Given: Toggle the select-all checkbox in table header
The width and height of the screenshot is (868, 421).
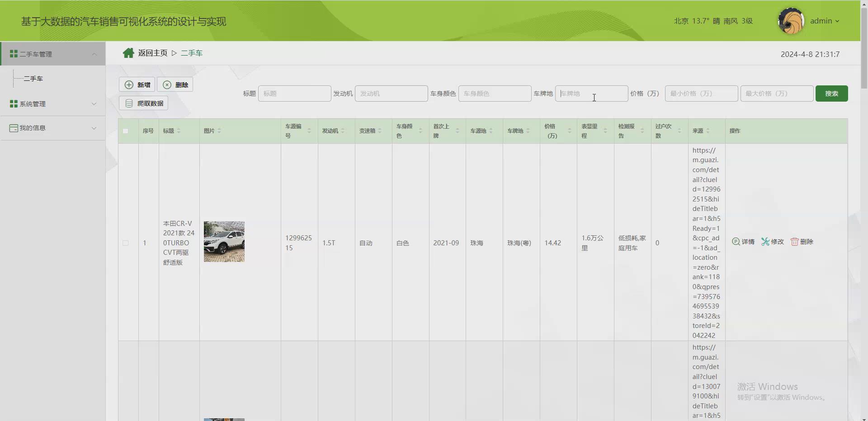Looking at the screenshot, I should coord(126,131).
